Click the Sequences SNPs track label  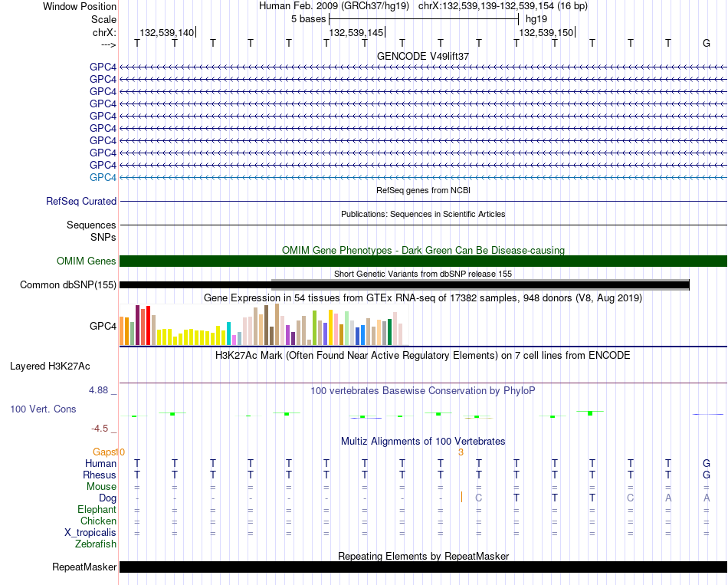(x=91, y=231)
